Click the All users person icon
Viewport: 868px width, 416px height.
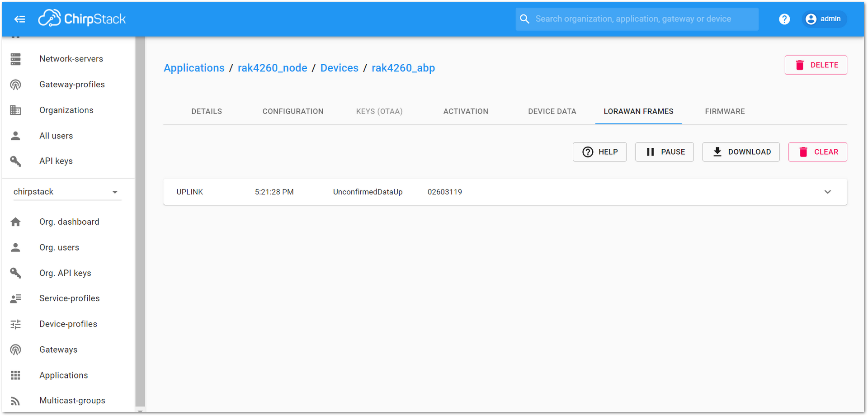[x=16, y=136]
